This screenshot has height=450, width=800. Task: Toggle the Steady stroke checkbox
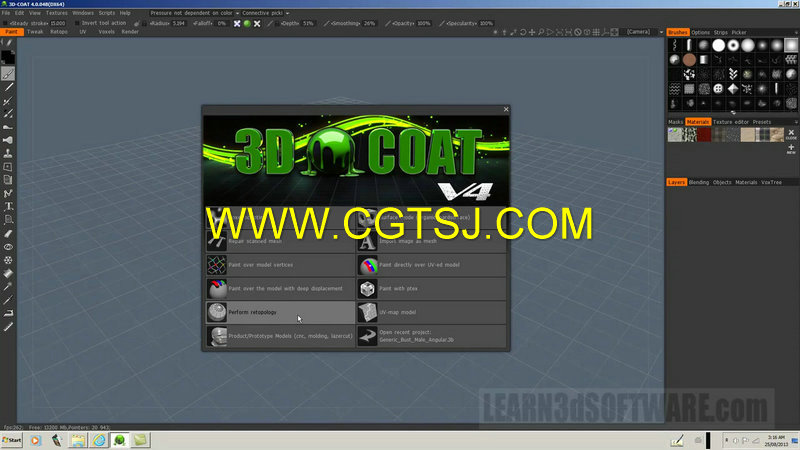coord(6,23)
